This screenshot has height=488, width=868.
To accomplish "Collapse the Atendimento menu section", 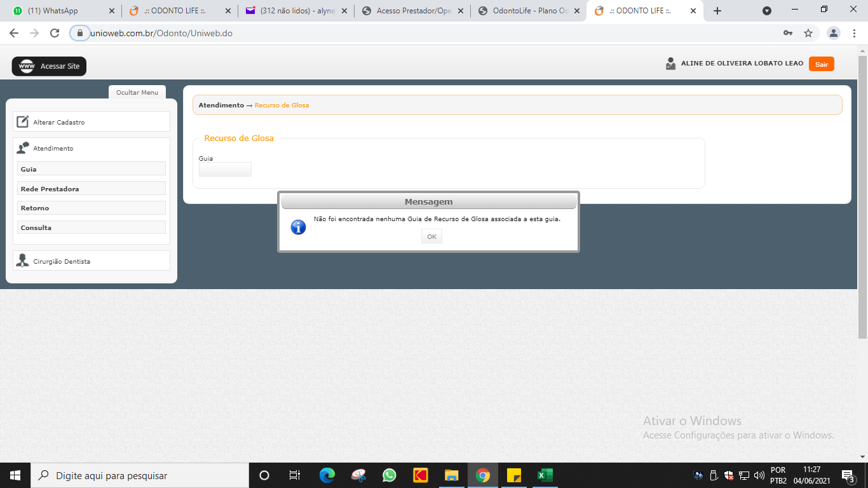I will coord(92,148).
